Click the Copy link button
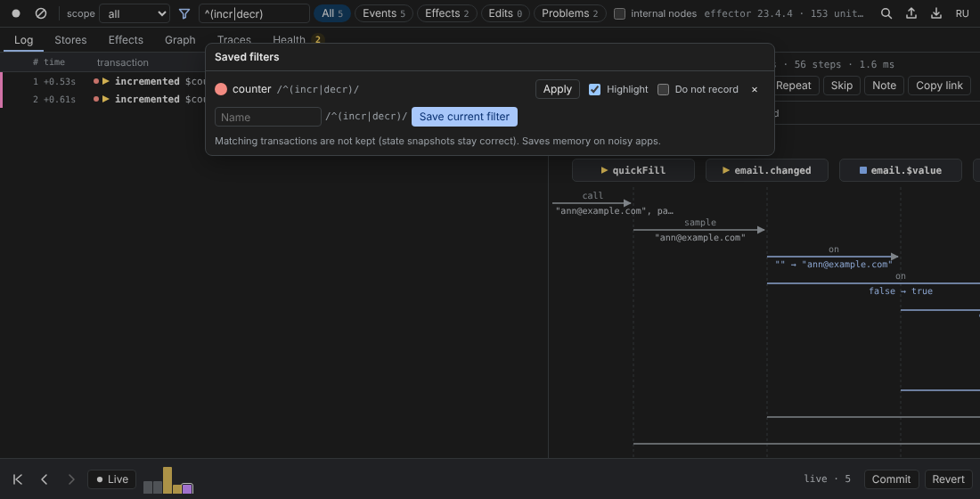 (939, 86)
